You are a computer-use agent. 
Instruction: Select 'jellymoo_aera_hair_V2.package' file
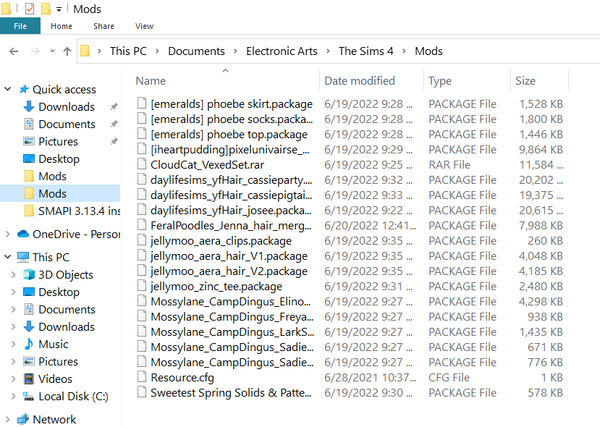tap(229, 271)
